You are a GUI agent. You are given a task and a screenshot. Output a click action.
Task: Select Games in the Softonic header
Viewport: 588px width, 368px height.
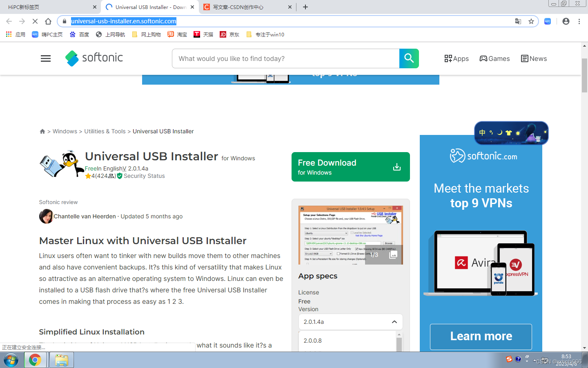pos(494,58)
